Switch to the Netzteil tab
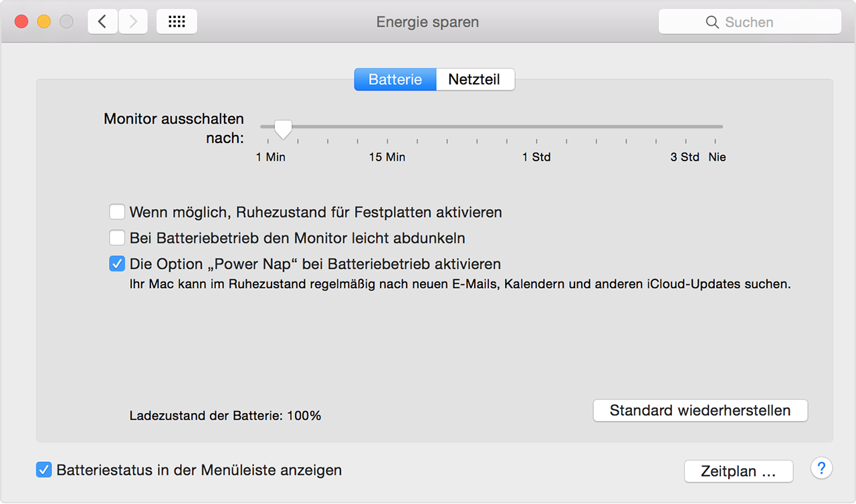Viewport: 856px width, 504px height. coord(475,80)
